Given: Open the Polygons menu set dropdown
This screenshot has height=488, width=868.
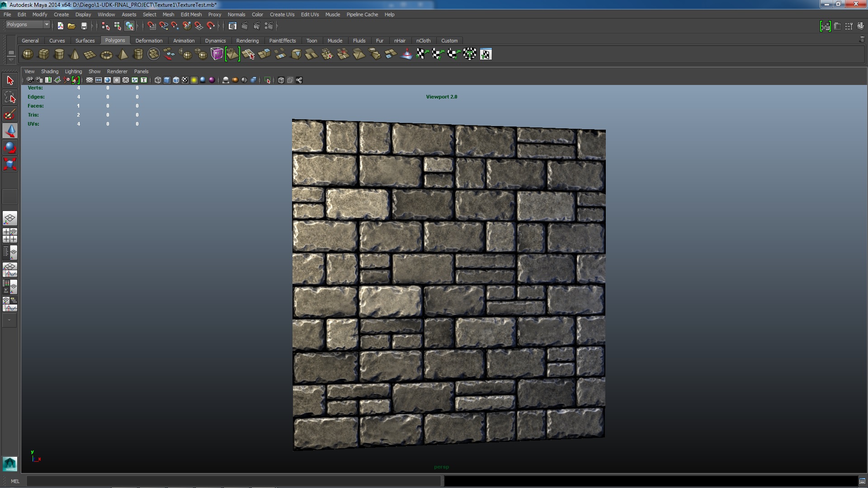Looking at the screenshot, I should point(46,24).
